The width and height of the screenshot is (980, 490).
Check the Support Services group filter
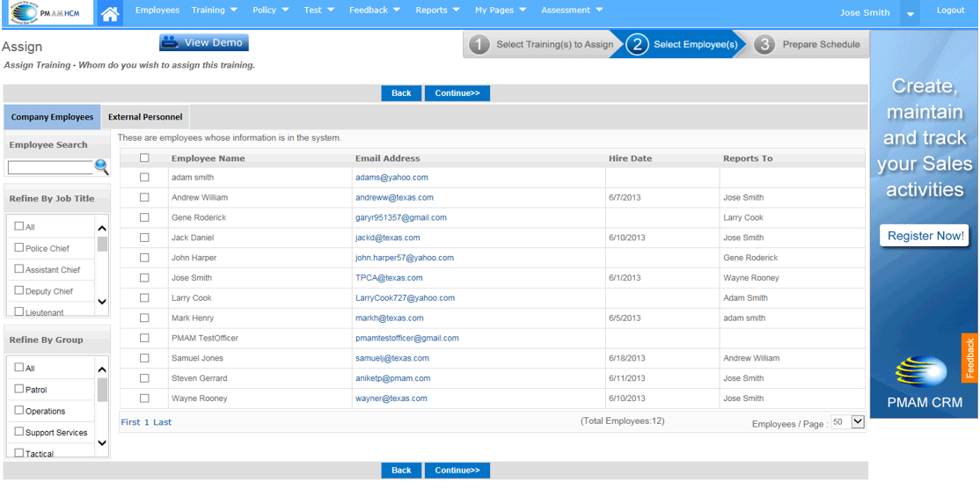[19, 432]
